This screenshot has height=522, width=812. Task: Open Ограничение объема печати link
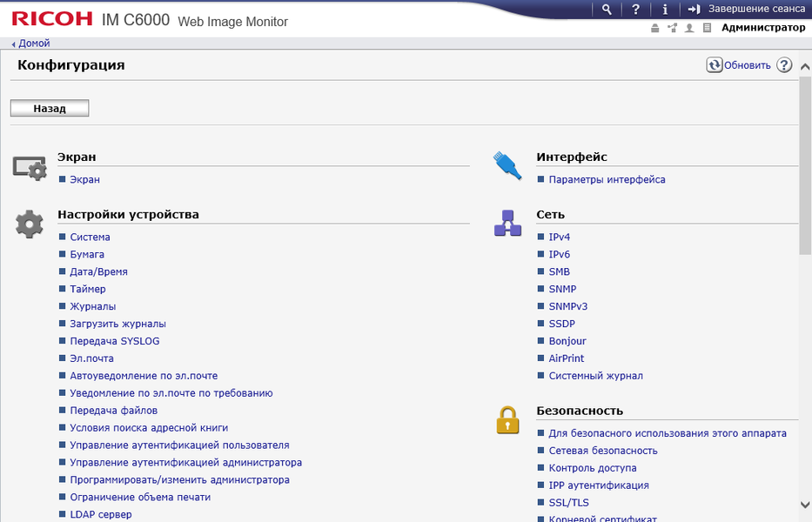[x=140, y=497]
